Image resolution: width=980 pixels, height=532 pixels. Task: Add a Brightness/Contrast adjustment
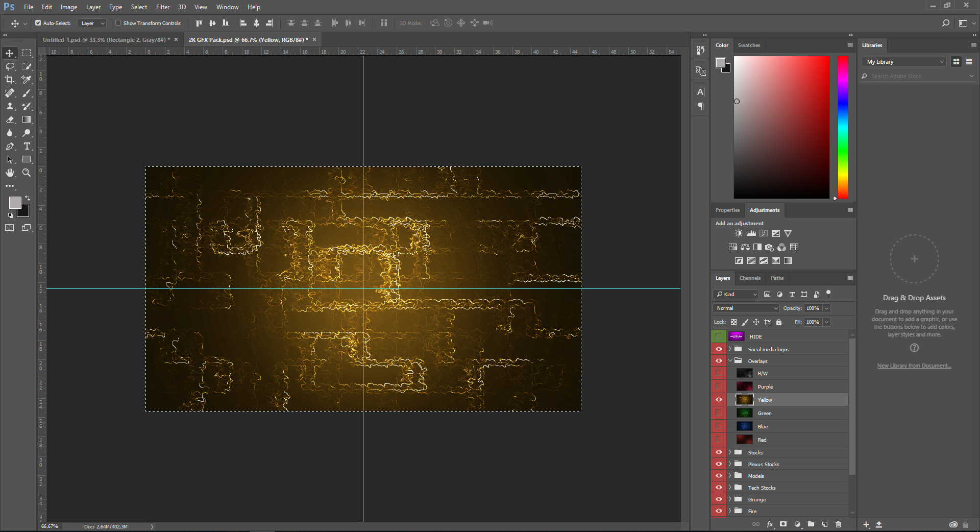click(x=739, y=233)
